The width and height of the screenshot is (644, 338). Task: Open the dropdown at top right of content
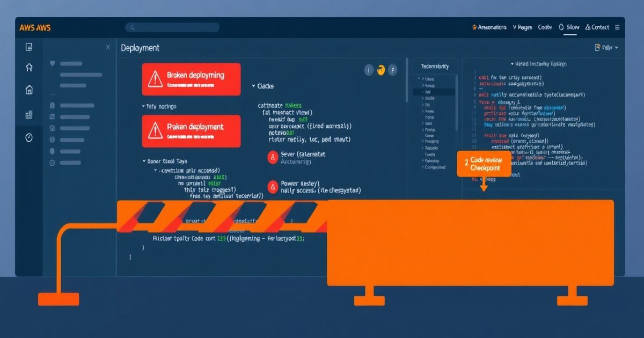(x=606, y=48)
